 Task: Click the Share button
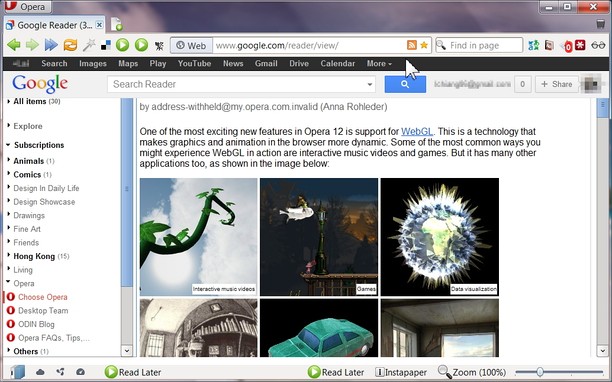(557, 84)
